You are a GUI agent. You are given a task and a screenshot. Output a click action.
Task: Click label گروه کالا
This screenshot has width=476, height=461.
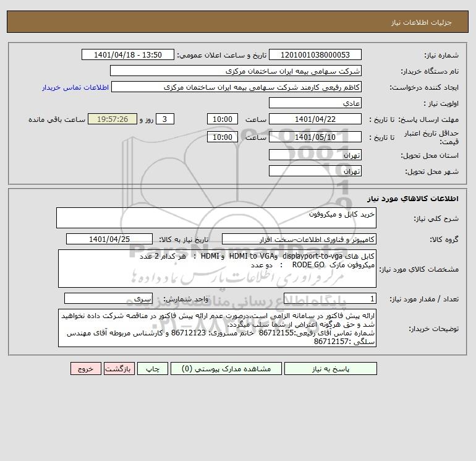point(444,239)
